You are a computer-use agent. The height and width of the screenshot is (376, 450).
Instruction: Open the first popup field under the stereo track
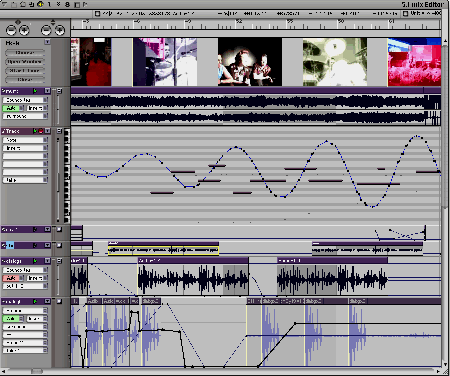(25, 100)
